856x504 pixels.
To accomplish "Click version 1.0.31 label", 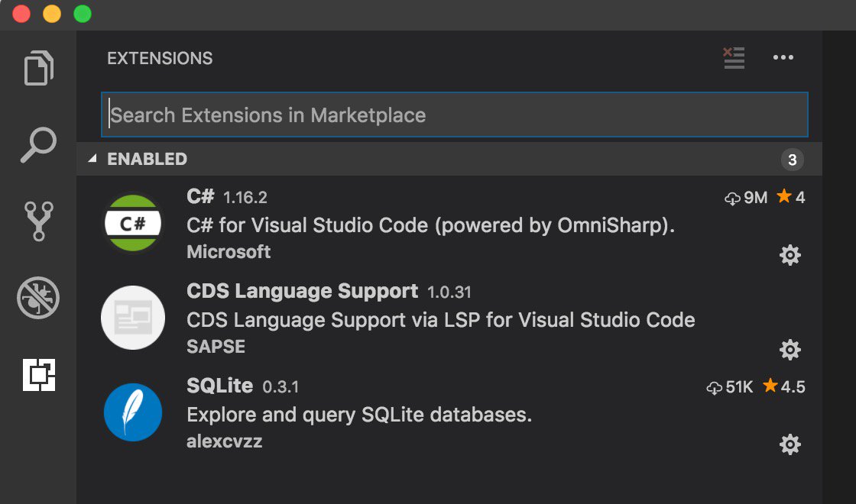I will [x=449, y=292].
